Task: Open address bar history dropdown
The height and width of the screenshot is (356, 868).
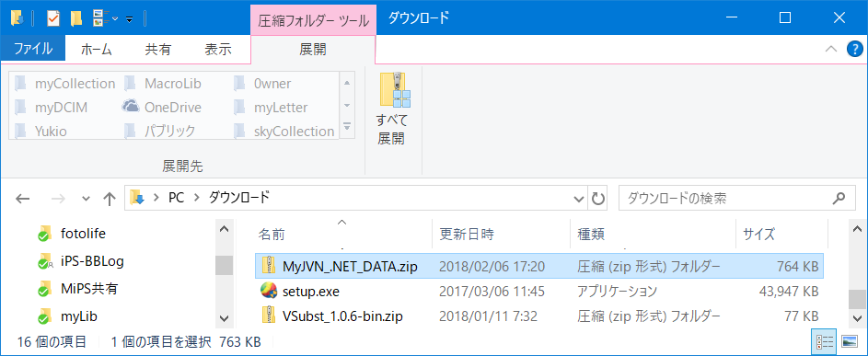Action: coord(579,198)
